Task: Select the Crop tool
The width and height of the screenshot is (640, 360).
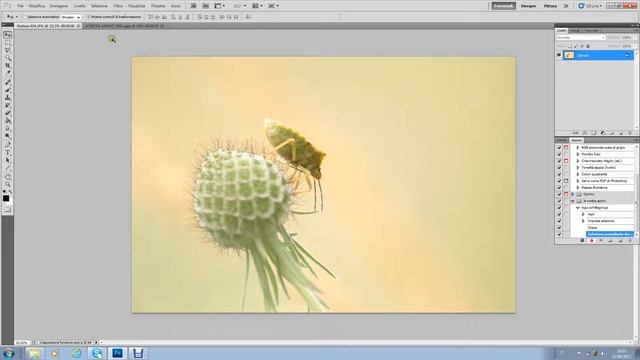Action: point(7,66)
